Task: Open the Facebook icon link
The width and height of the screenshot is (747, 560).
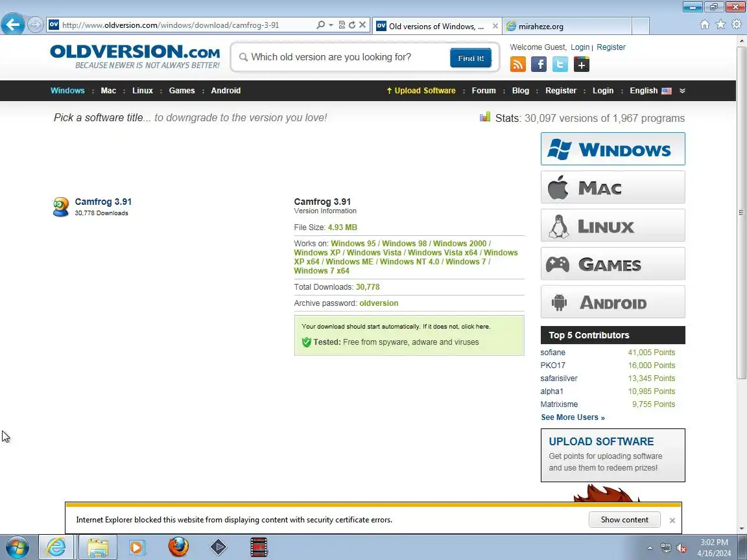Action: coord(539,64)
